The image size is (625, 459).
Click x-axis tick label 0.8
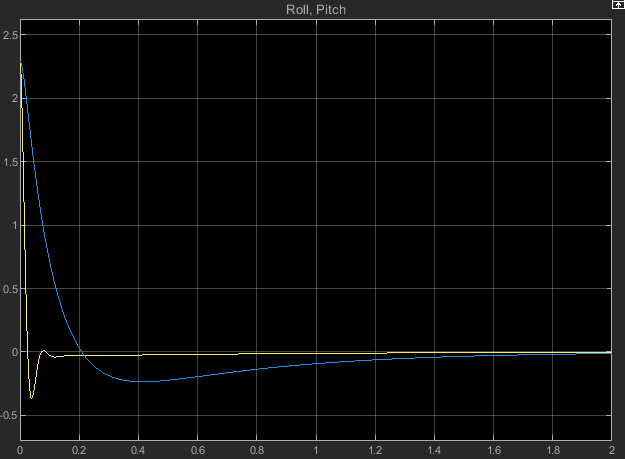pos(256,451)
